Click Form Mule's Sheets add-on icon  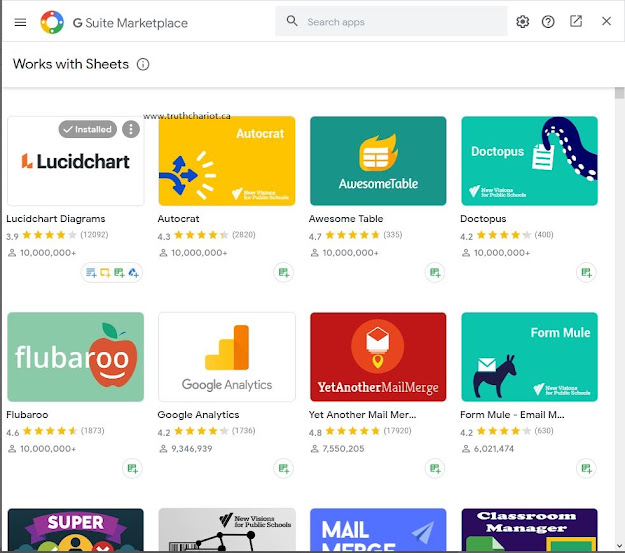click(x=586, y=468)
